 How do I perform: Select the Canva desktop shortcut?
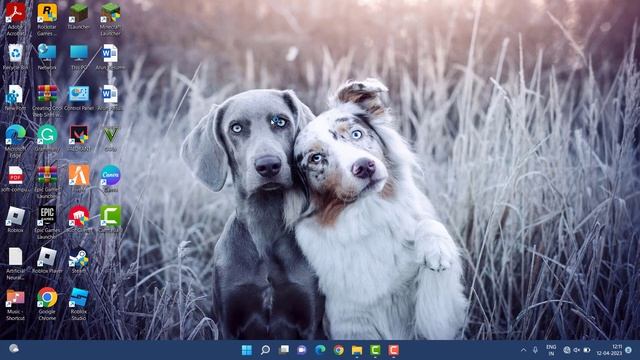tap(110, 179)
